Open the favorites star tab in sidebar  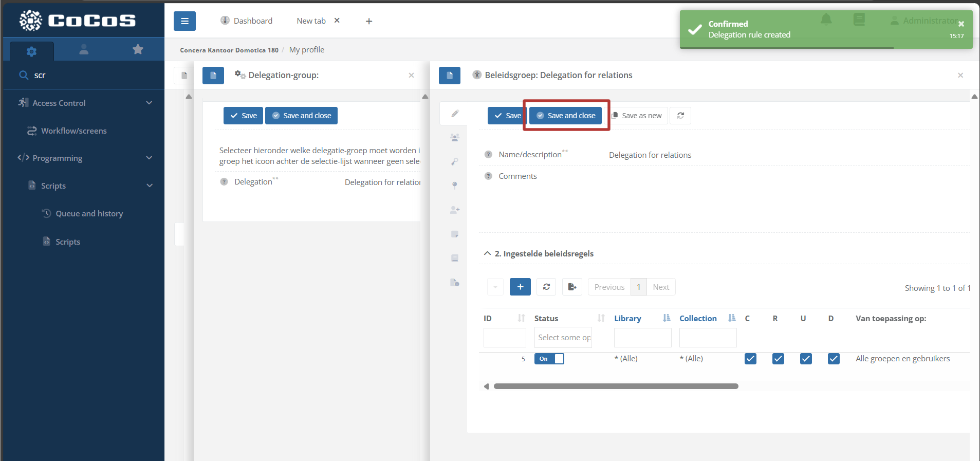pyautogui.click(x=138, y=50)
